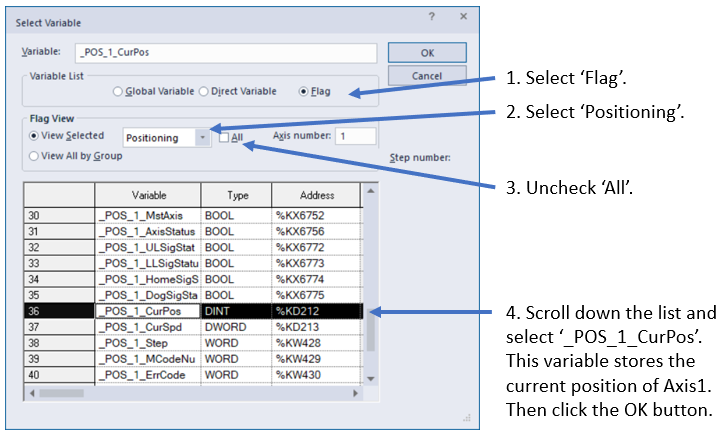Close the Select Variable dialog
The height and width of the screenshot is (432, 724).
pos(462,18)
